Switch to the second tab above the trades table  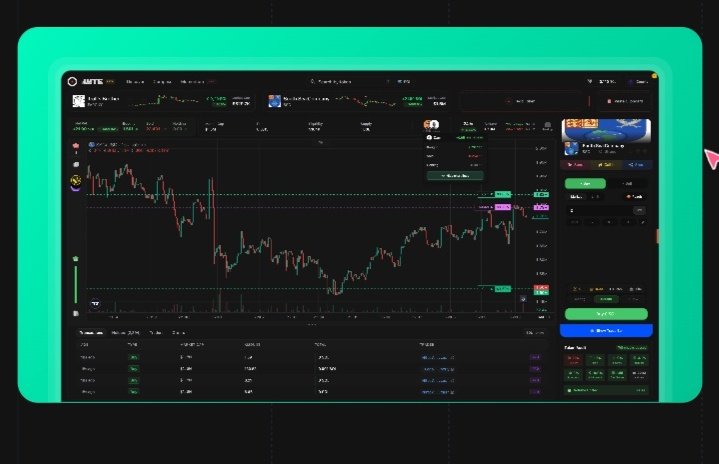point(125,333)
